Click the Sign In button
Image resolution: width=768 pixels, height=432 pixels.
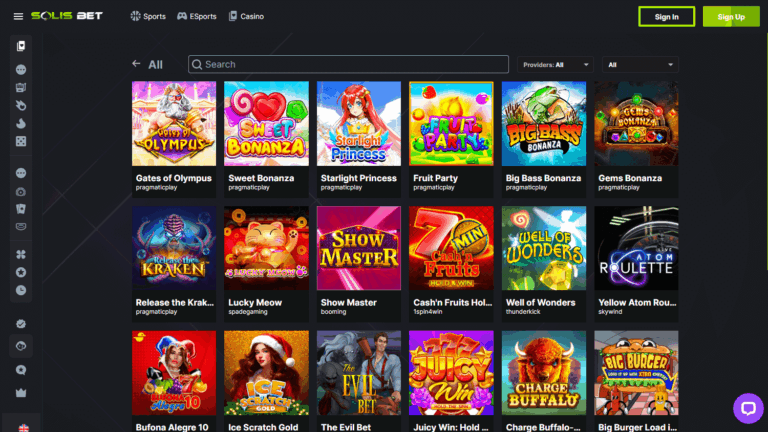tap(667, 17)
